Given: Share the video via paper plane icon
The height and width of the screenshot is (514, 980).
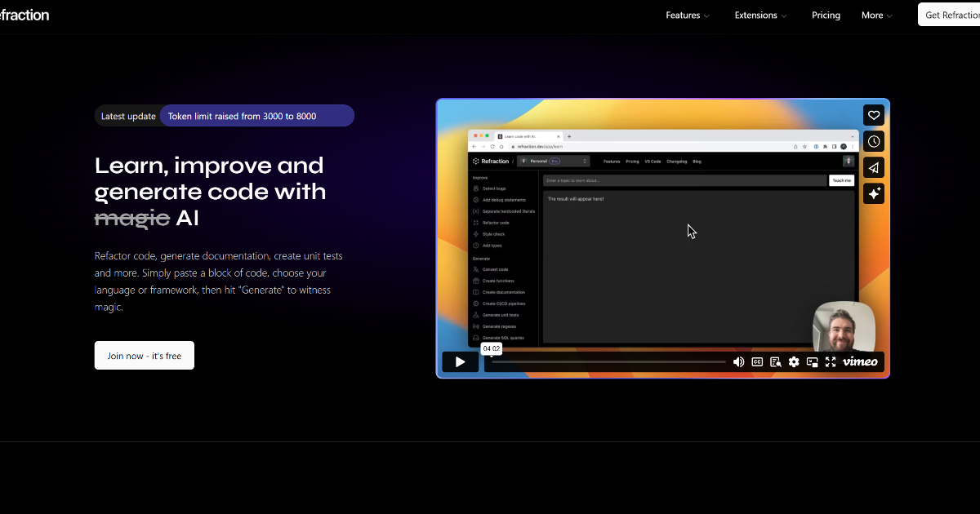Looking at the screenshot, I should click(x=873, y=167).
